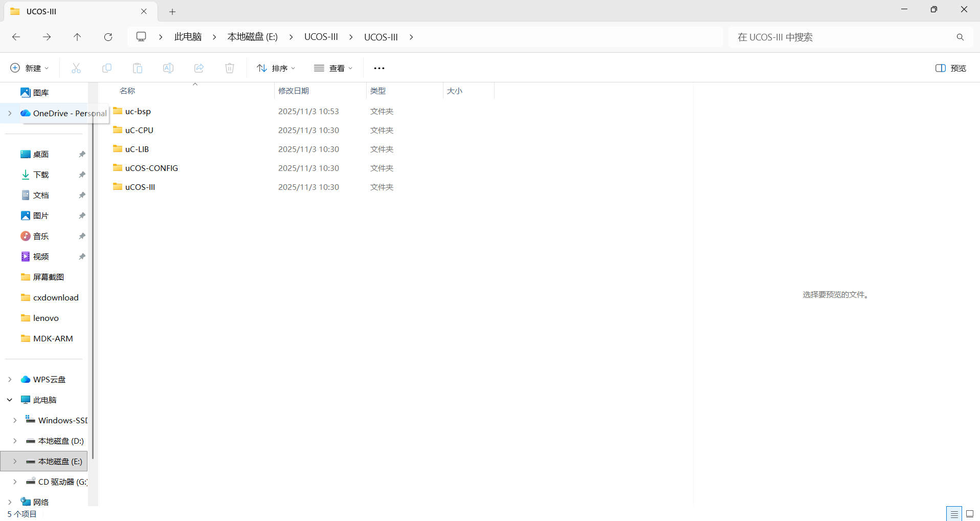Click the Copy icon in toolbar
The height and width of the screenshot is (521, 980).
(x=107, y=68)
